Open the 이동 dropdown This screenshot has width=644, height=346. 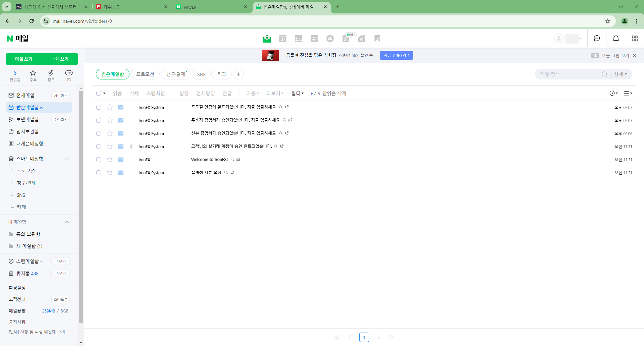click(252, 93)
